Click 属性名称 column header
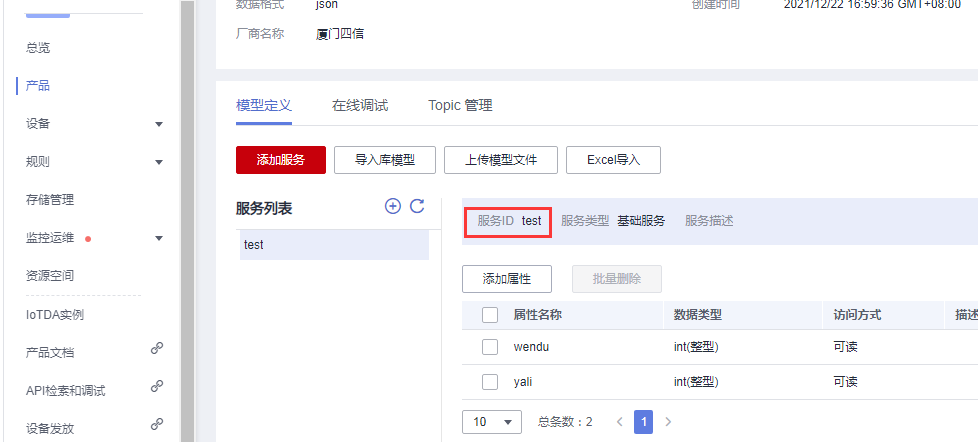This screenshot has height=442, width=978. click(x=538, y=315)
